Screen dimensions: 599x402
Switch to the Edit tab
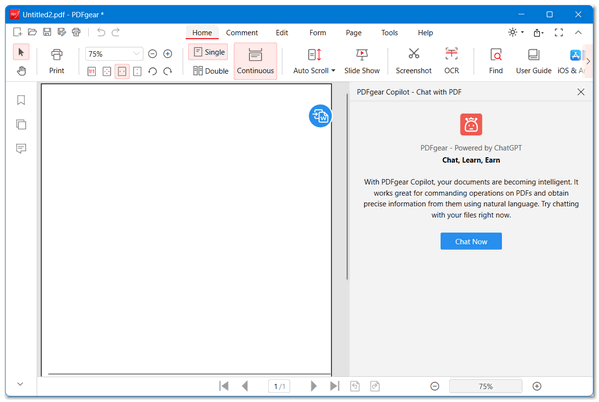click(282, 32)
